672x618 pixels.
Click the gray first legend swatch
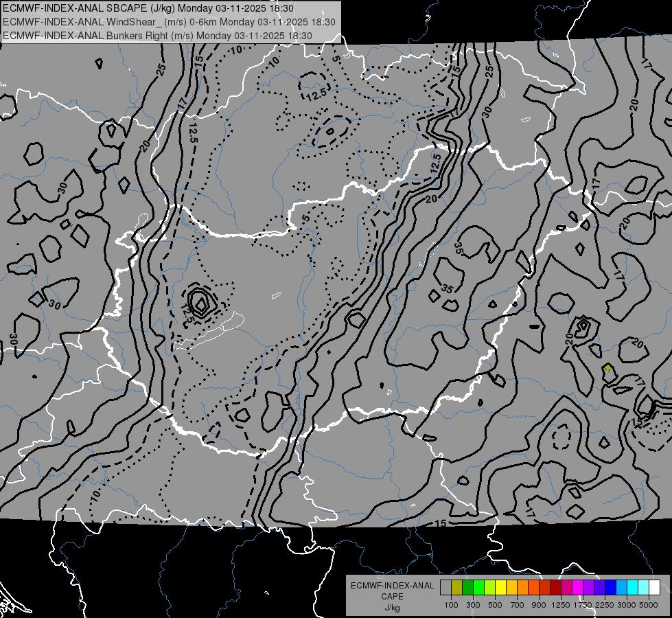[445, 588]
